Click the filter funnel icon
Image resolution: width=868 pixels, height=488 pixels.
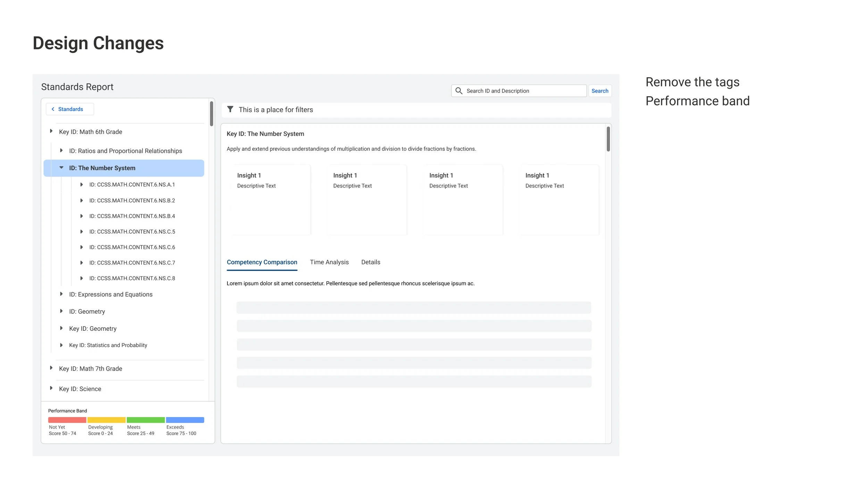pos(230,109)
